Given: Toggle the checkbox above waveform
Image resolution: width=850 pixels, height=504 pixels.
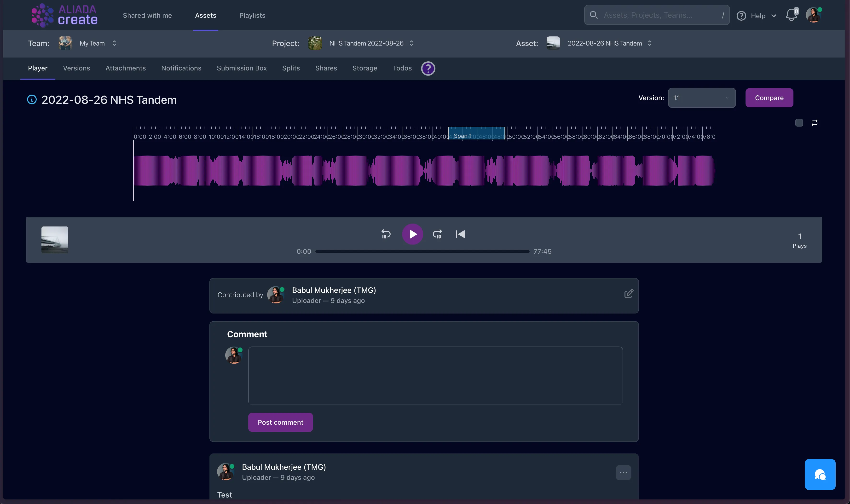Looking at the screenshot, I should point(799,123).
